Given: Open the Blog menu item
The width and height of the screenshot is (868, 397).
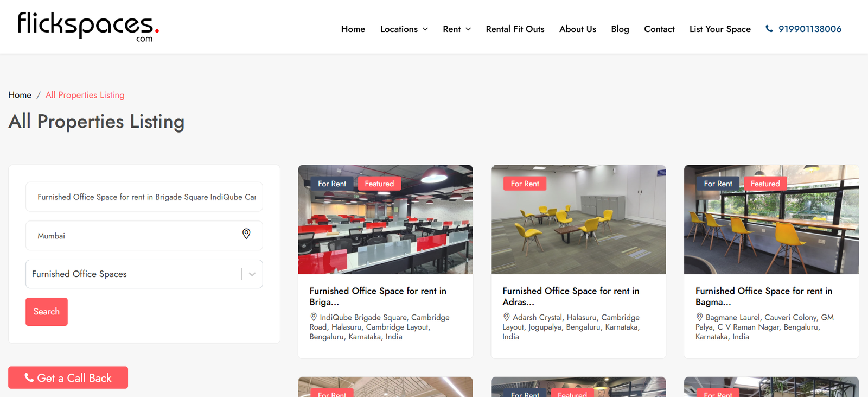Looking at the screenshot, I should [x=620, y=29].
